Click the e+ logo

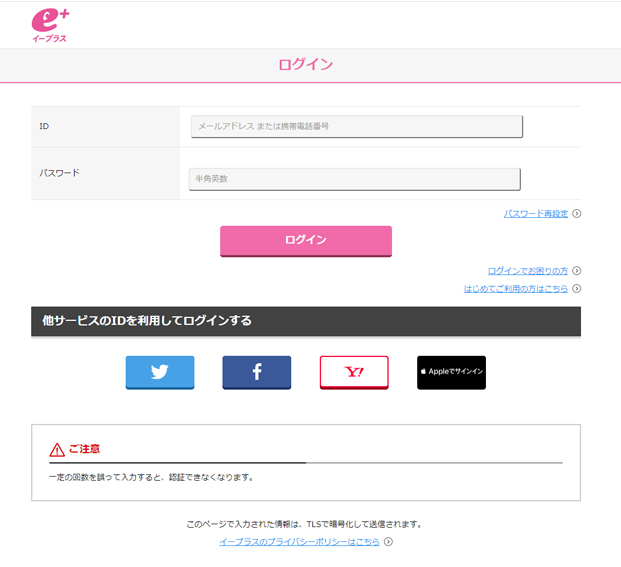50,26
